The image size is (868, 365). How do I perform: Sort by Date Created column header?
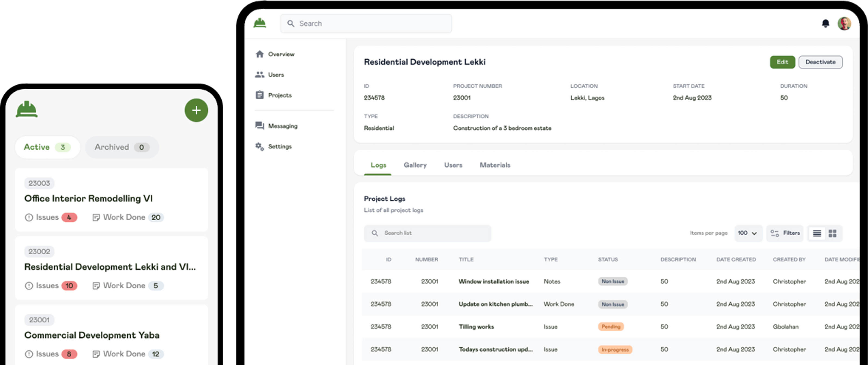[736, 260]
